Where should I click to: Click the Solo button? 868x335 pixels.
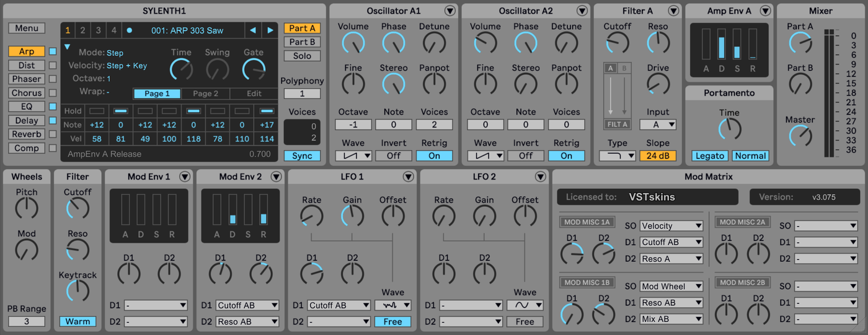302,56
